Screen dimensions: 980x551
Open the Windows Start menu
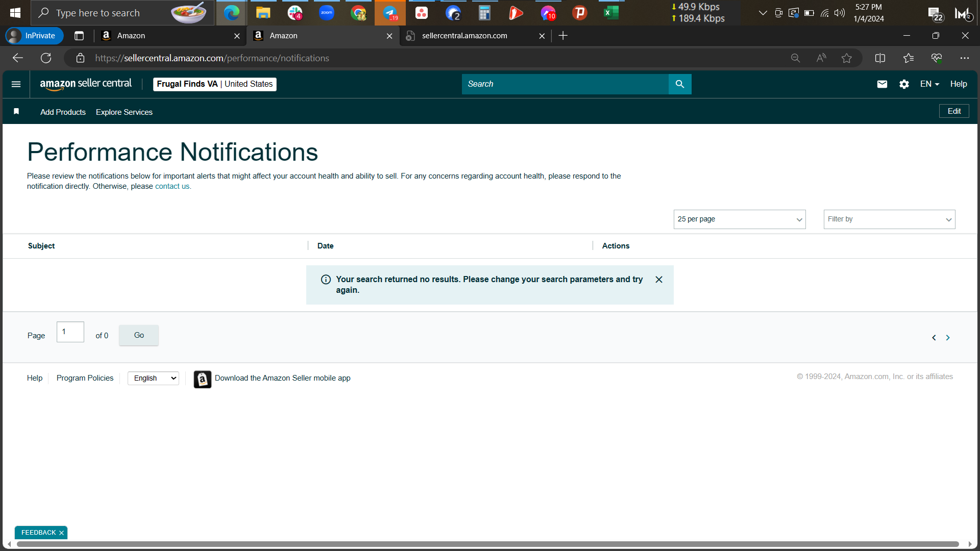[15, 13]
